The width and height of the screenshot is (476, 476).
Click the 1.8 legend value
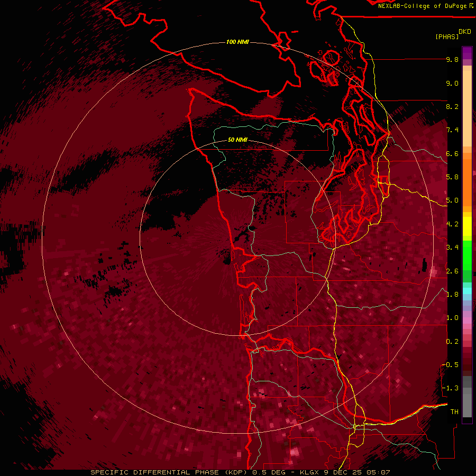452,295
